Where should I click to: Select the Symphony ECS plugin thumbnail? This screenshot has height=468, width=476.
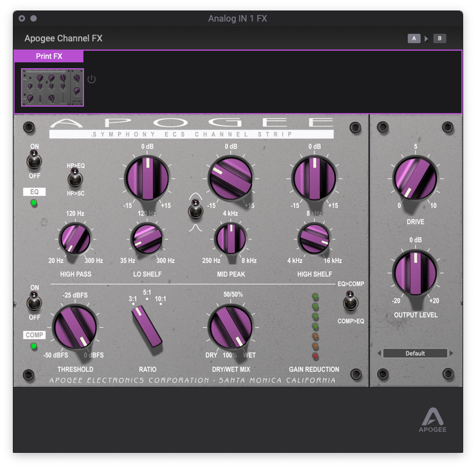tap(52, 87)
